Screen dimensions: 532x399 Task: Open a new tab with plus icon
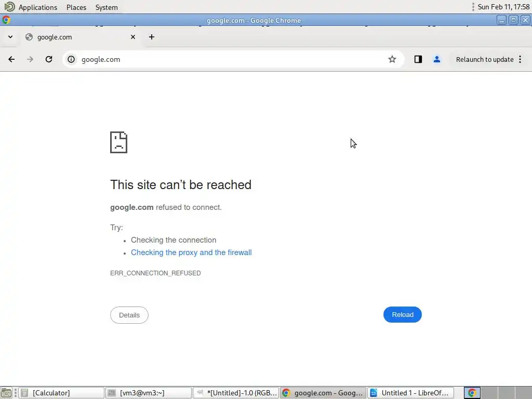pos(152,37)
